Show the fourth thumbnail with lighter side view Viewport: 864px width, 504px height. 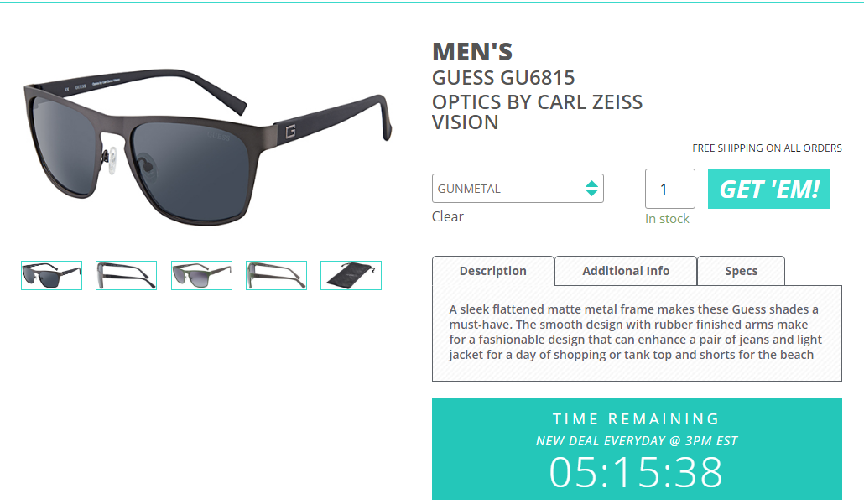coord(276,275)
